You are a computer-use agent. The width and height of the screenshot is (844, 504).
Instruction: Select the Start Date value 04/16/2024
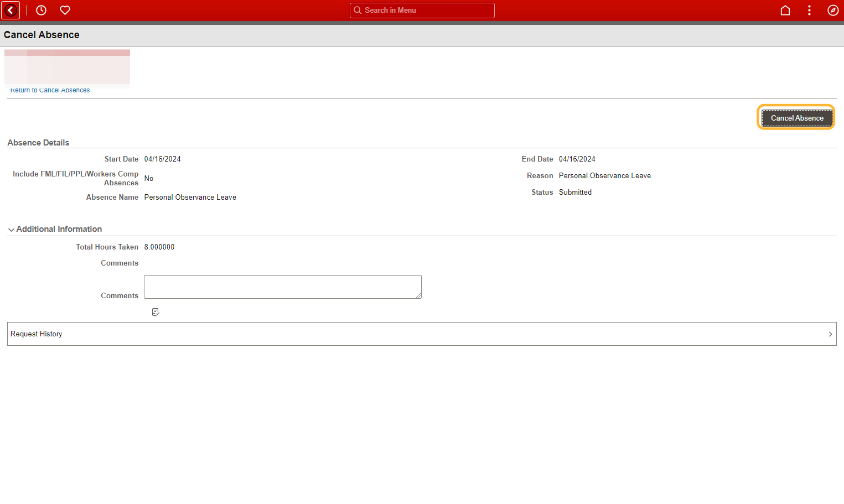point(163,159)
